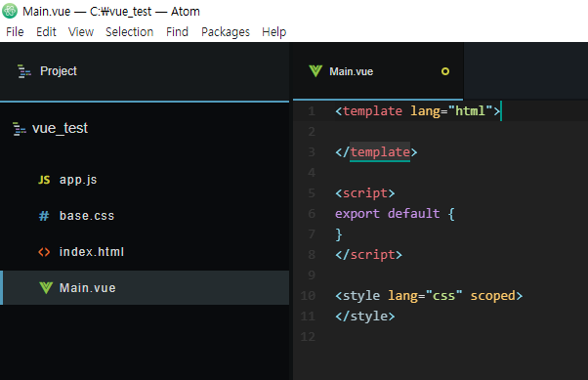Open the Find menu
The height and width of the screenshot is (380, 588).
(x=177, y=32)
